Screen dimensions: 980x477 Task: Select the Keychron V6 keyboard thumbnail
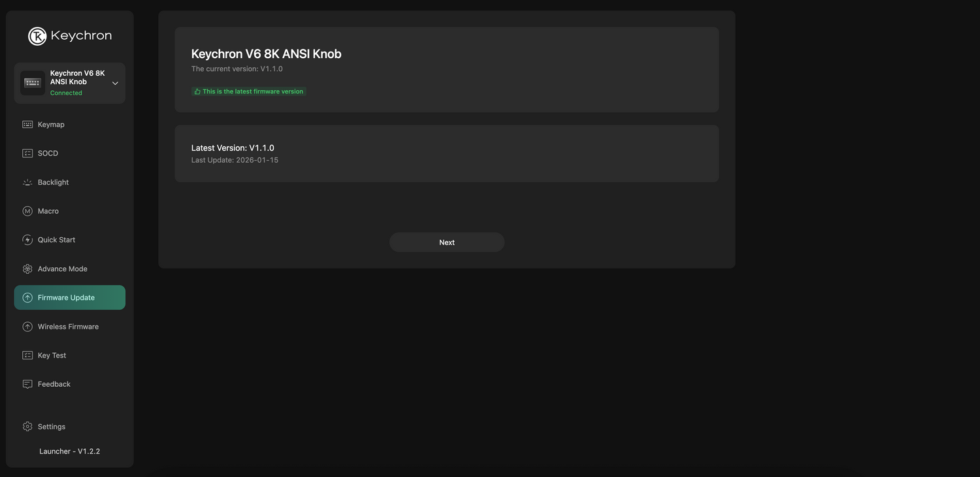(33, 83)
